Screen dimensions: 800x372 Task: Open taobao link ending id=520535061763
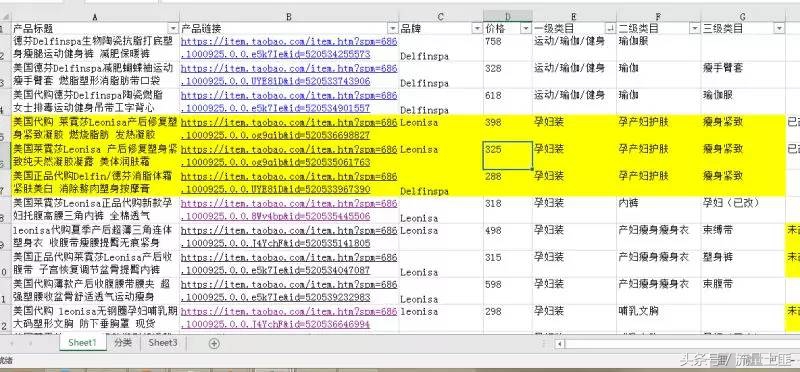289,156
